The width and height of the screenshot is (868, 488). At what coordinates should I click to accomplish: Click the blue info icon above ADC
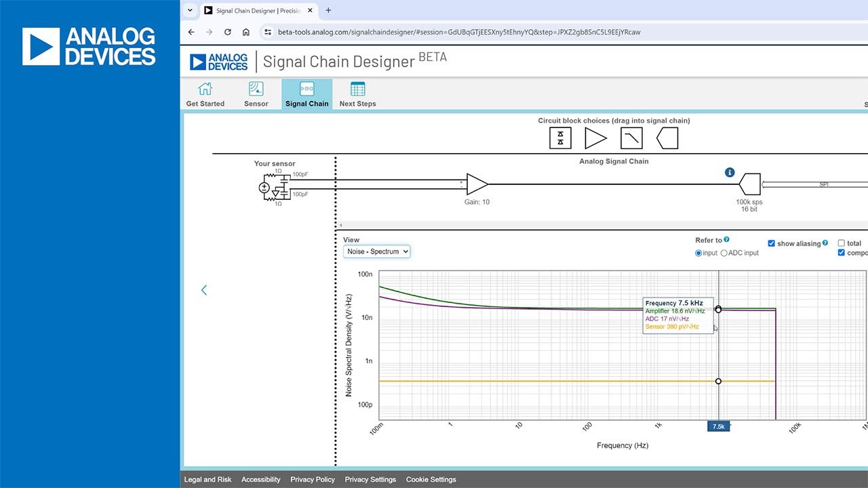coord(730,173)
